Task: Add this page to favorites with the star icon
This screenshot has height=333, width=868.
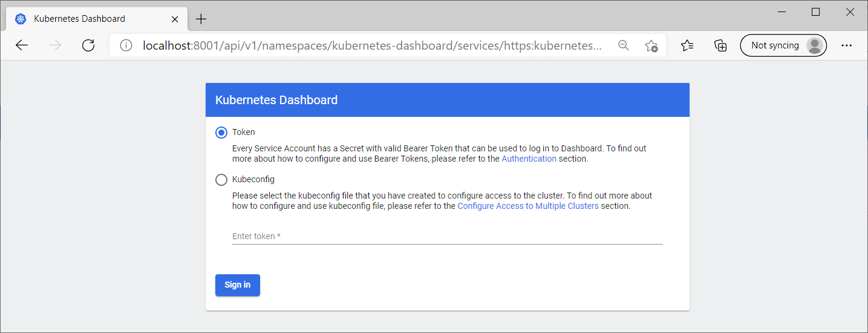Action: 651,45
